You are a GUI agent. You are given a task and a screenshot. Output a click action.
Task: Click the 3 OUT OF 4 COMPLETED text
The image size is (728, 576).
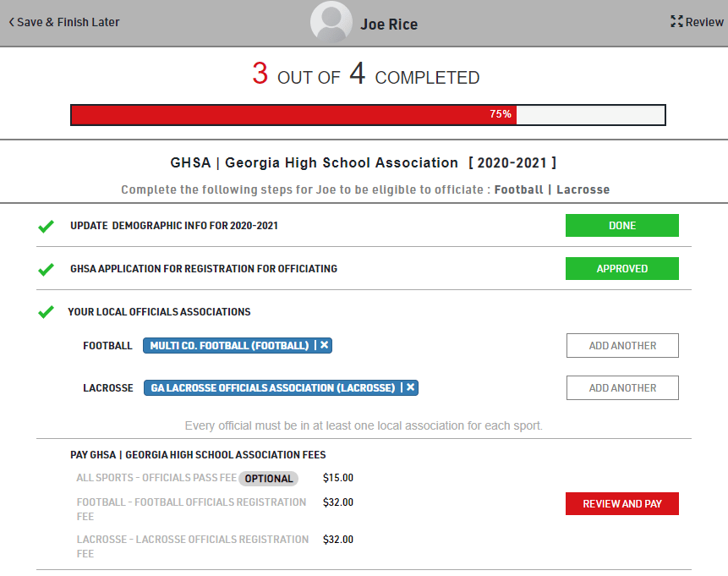click(366, 74)
